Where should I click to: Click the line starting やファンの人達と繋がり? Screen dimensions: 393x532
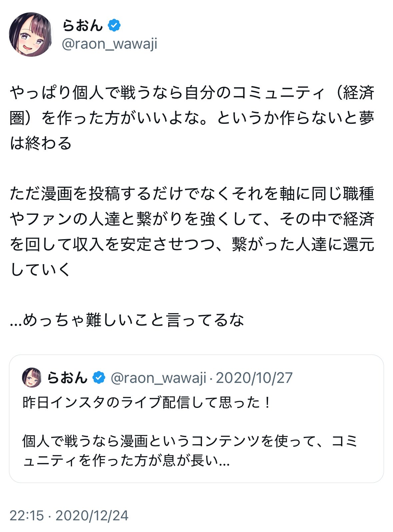192,219
